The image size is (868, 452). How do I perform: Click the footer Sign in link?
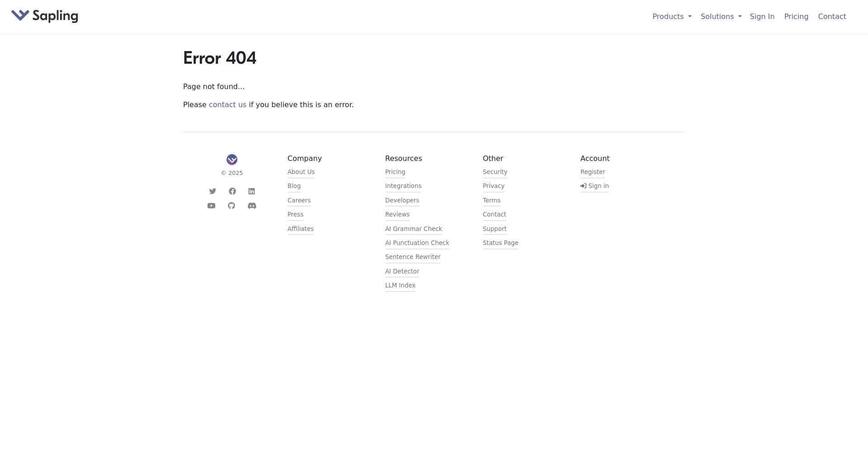point(595,186)
